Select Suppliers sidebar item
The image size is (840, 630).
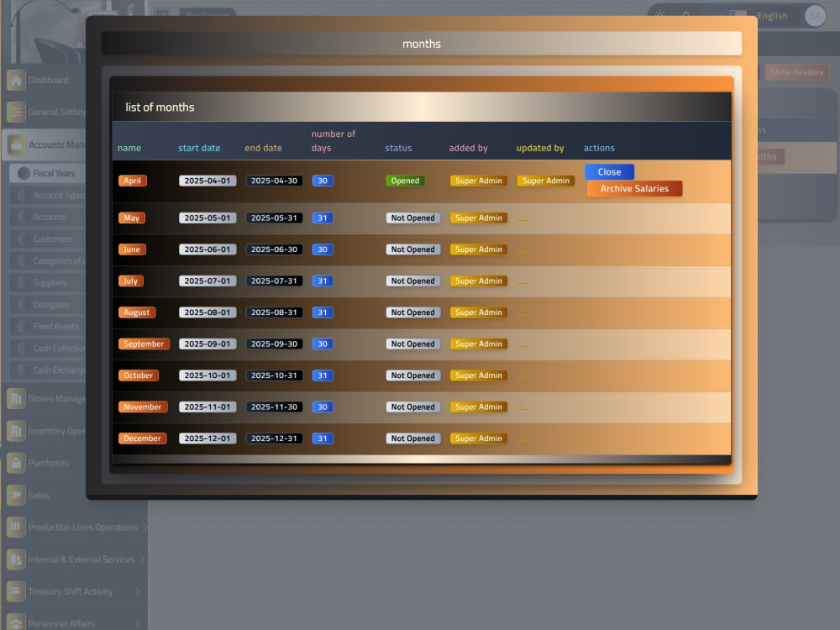48,282
